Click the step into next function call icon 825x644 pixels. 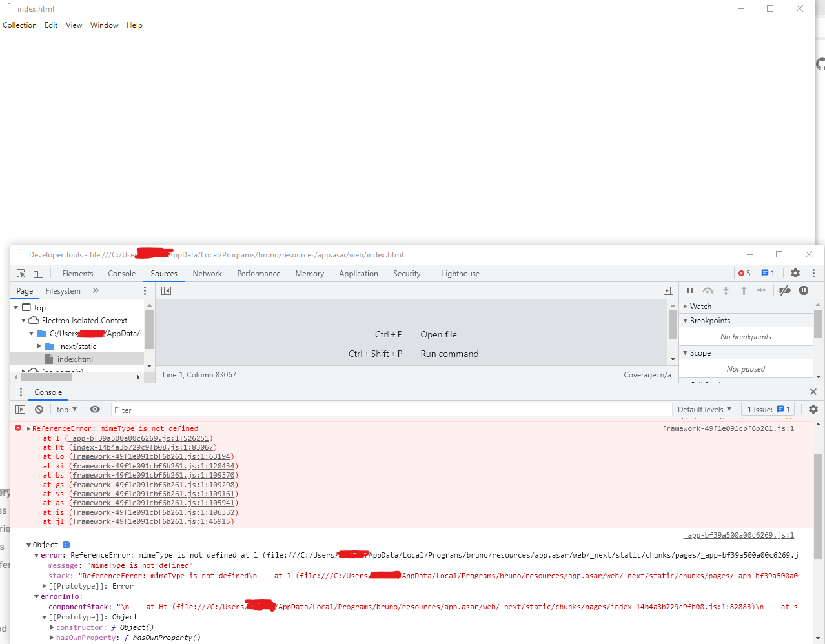tap(725, 290)
